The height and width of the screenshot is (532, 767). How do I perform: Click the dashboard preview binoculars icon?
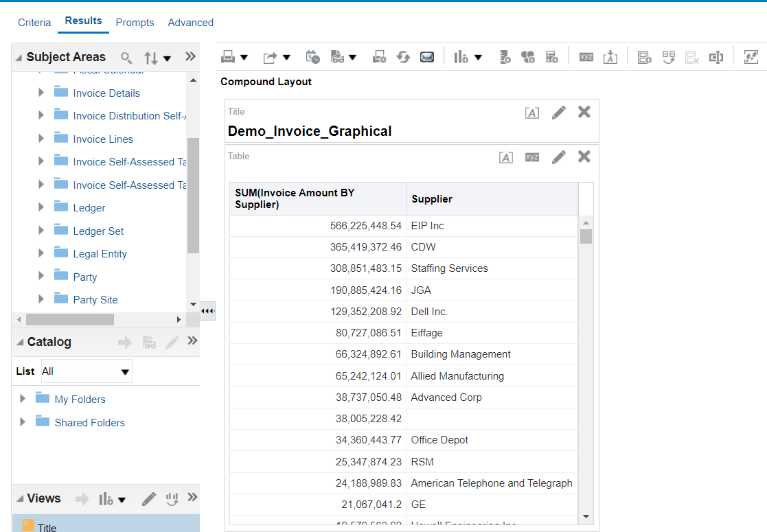[337, 57]
